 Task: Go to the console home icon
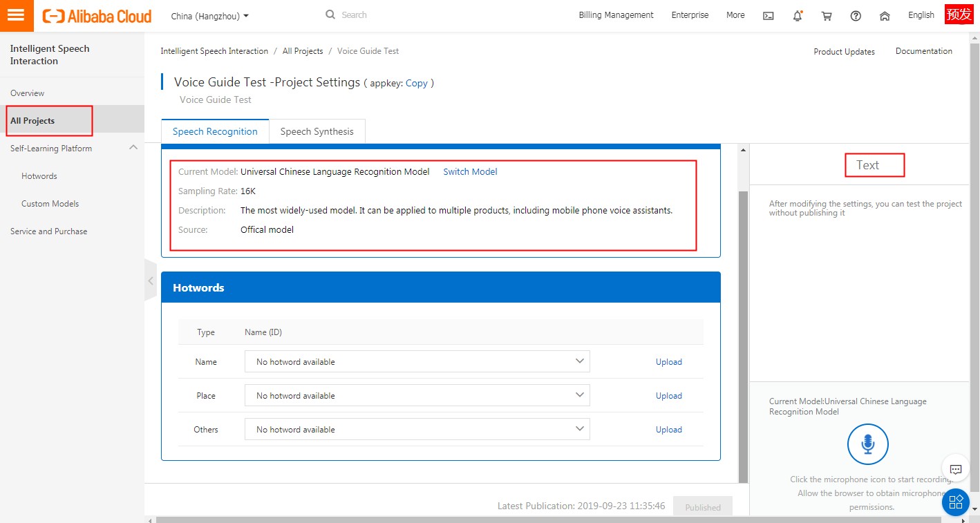pyautogui.click(x=885, y=16)
